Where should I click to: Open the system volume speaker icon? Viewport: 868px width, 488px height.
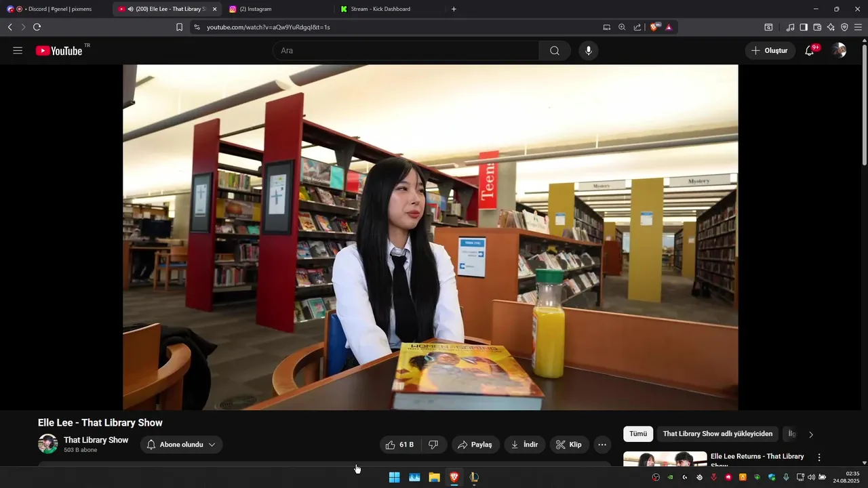tap(811, 477)
